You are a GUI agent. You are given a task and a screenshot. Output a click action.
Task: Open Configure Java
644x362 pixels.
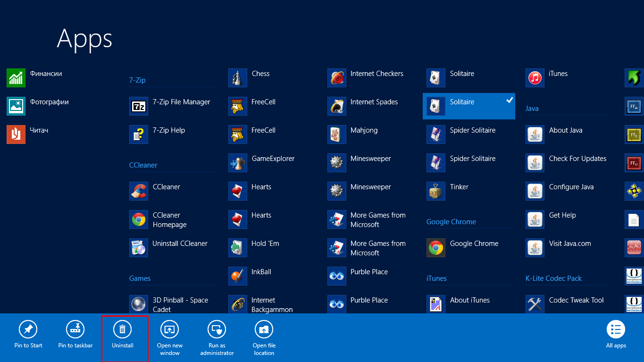[560, 191]
